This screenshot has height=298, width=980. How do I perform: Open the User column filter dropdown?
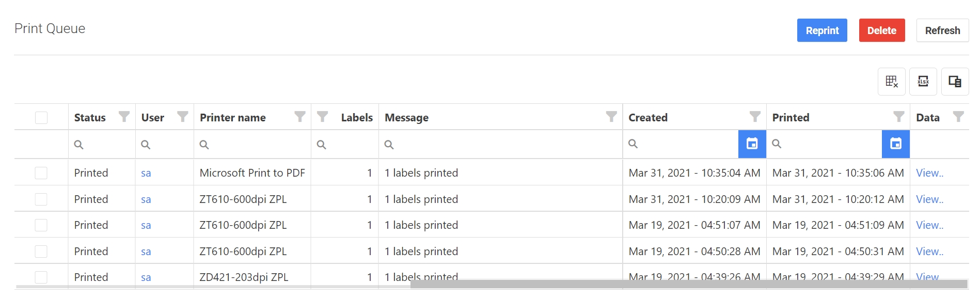[182, 117]
